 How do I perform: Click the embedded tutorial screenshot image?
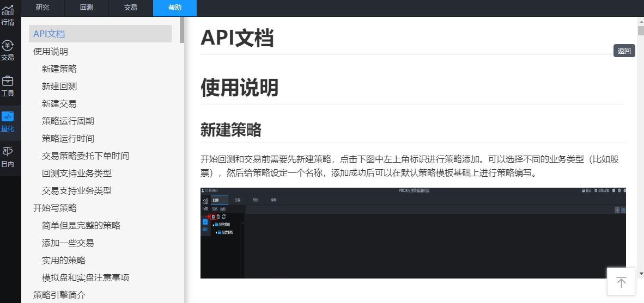click(413, 233)
